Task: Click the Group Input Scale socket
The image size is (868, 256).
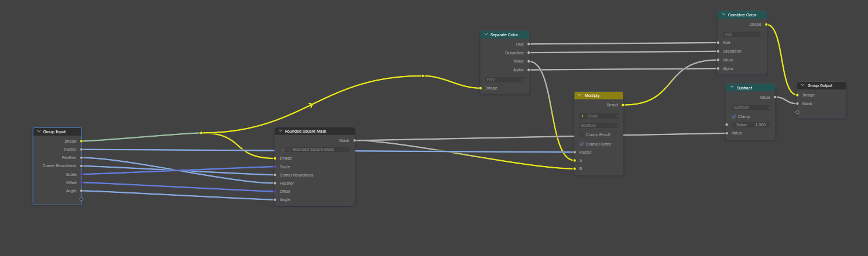Action: click(x=81, y=174)
